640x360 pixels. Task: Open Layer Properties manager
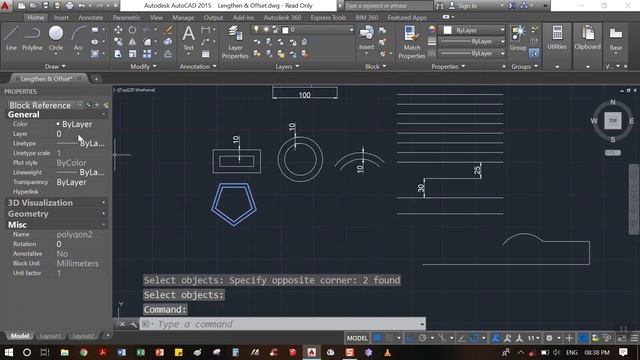[235, 42]
